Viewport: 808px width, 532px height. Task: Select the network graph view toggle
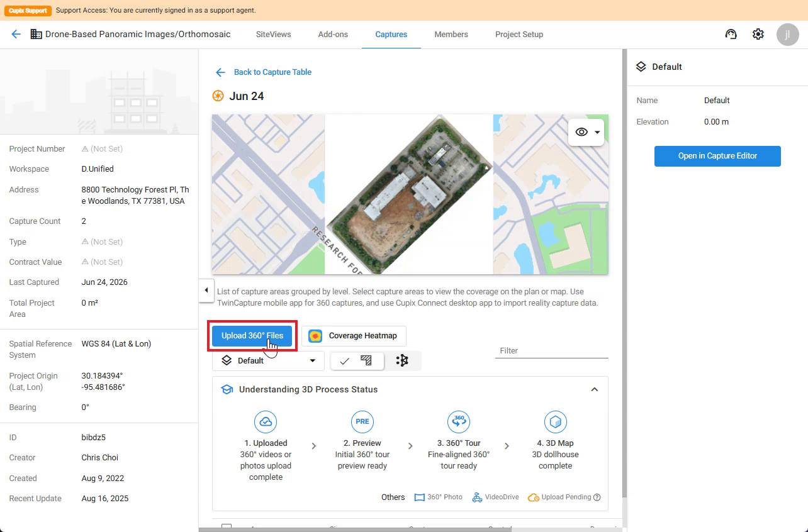(x=402, y=360)
